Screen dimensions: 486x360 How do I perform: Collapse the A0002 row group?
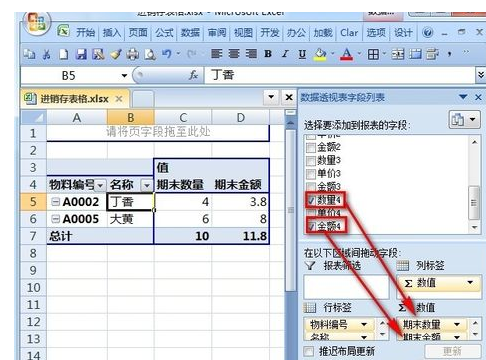tap(56, 202)
